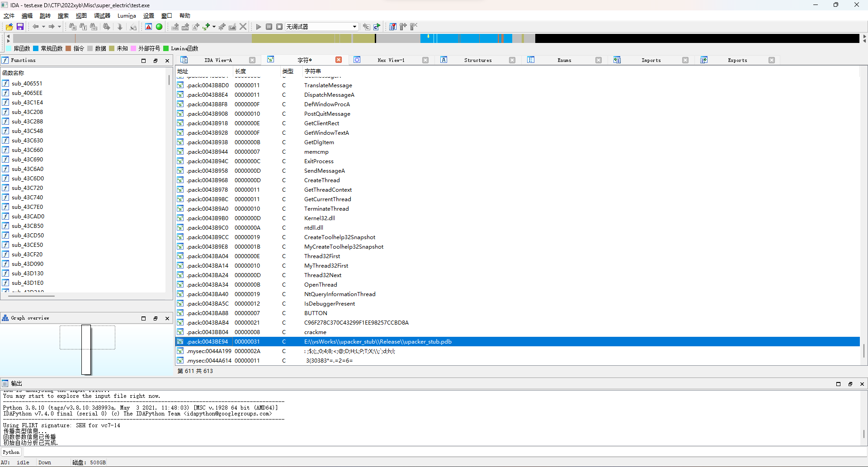Click the blue segment in navigation band
868x467 pixels.
(466, 38)
